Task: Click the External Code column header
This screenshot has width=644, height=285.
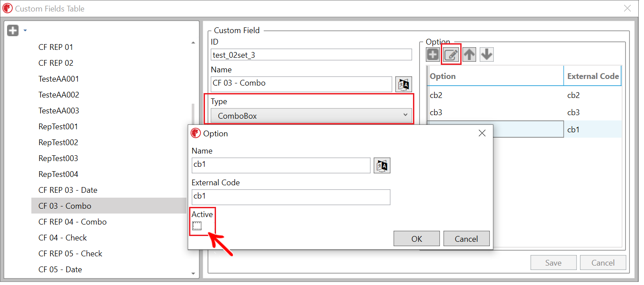Action: (x=593, y=76)
